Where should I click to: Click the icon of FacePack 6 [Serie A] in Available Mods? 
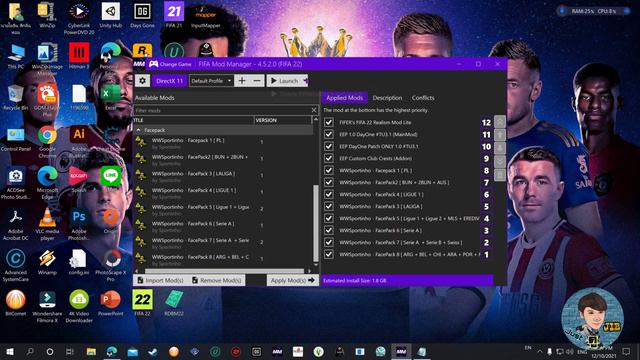[x=141, y=225]
